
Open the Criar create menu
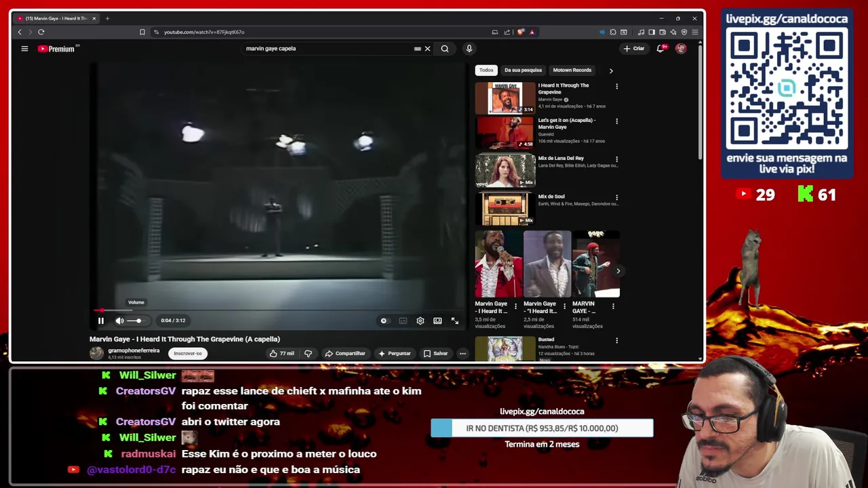[x=634, y=49]
